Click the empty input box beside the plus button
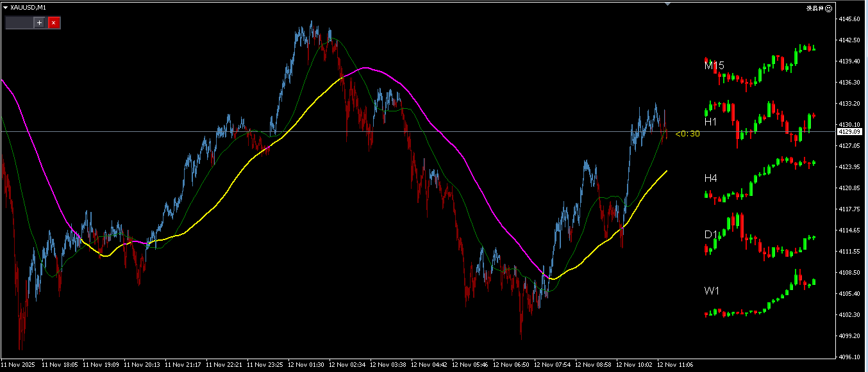The height and width of the screenshot is (372, 868). [19, 22]
